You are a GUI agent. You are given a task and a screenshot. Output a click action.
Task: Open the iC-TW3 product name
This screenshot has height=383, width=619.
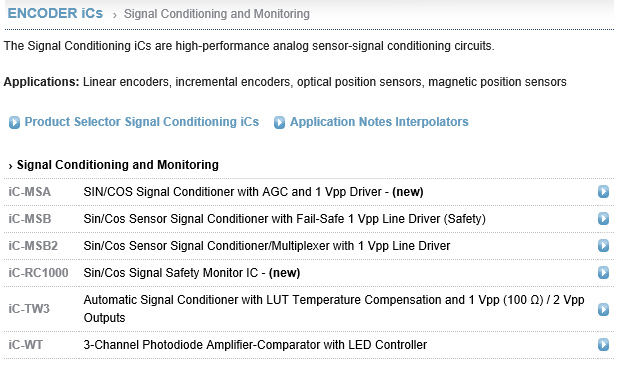29,308
